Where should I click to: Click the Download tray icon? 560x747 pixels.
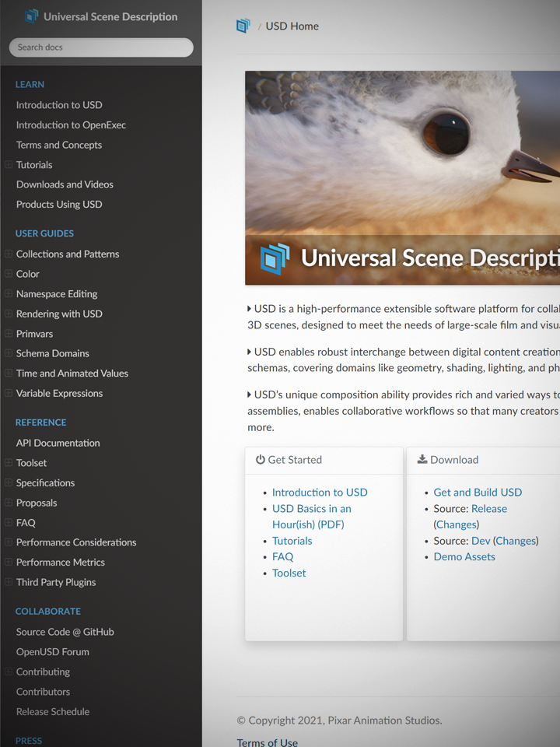click(x=422, y=459)
